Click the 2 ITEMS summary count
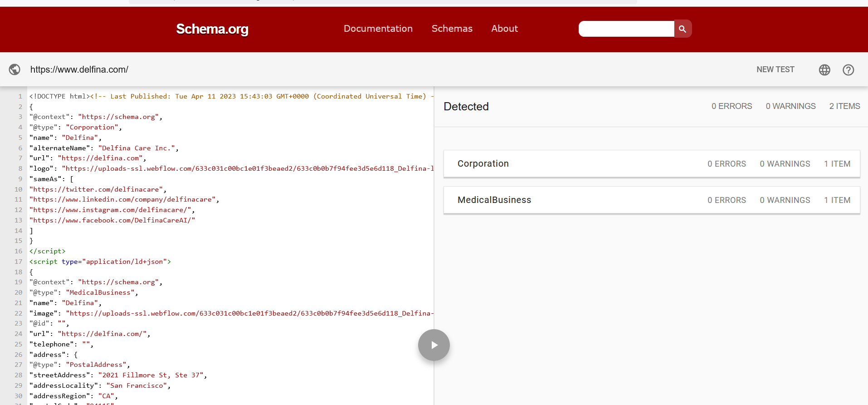This screenshot has width=868, height=405. pos(844,106)
